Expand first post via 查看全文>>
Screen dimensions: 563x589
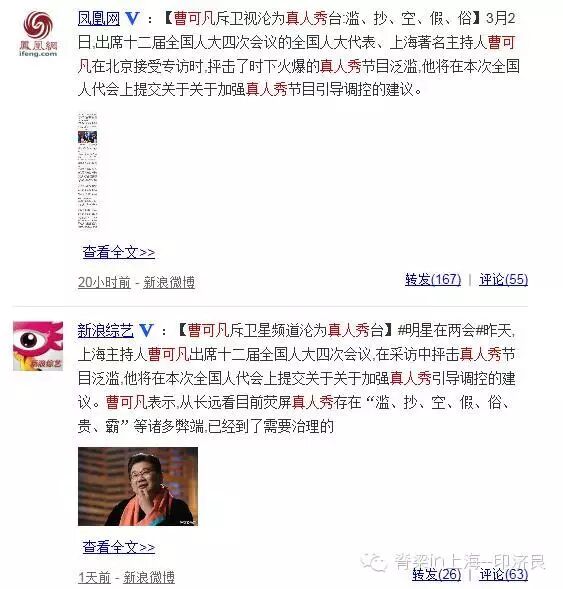(119, 252)
